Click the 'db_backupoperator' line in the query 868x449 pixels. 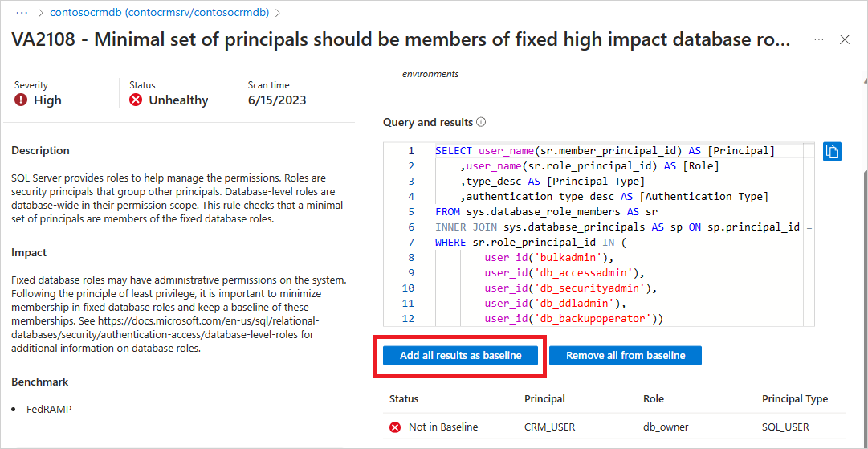(574, 318)
